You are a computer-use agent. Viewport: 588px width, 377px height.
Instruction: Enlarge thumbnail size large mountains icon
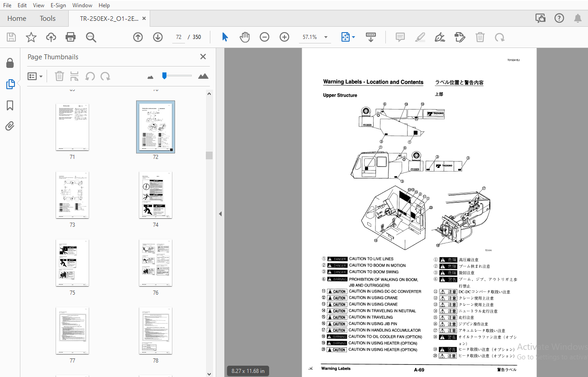204,76
